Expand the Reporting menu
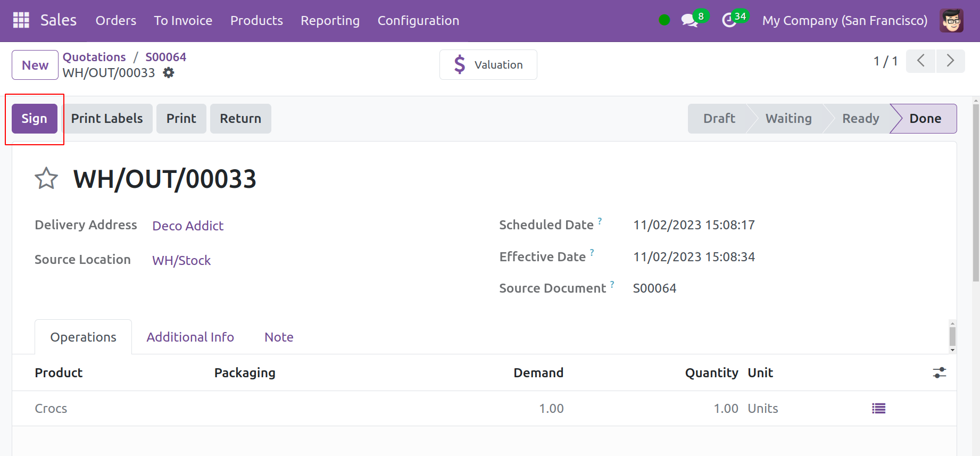This screenshot has width=980, height=456. click(x=330, y=21)
